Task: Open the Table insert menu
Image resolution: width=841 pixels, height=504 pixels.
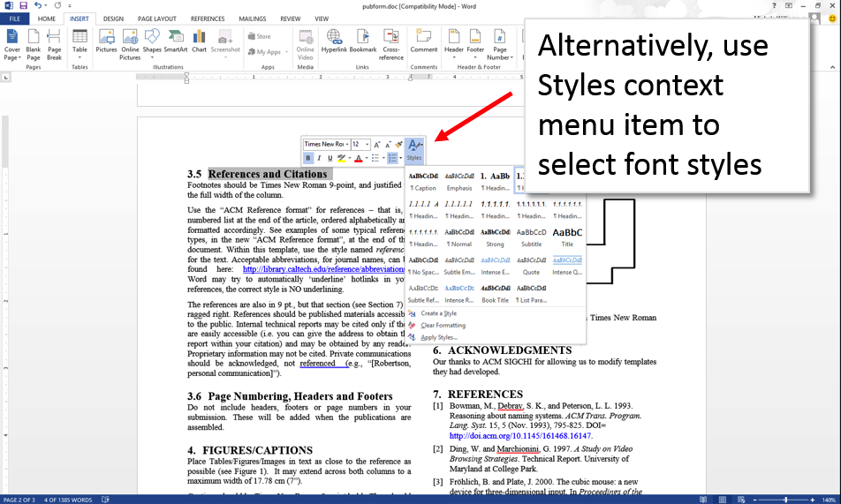Action: coord(80,43)
